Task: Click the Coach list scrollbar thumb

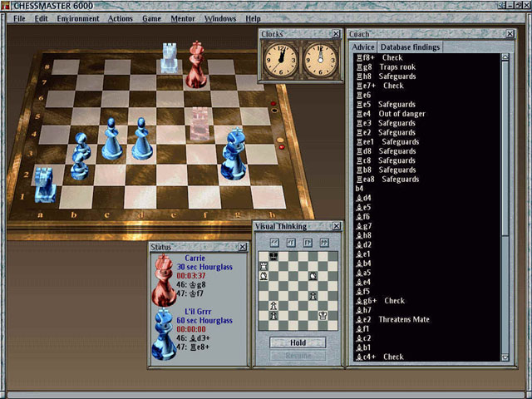Action: pyautogui.click(x=505, y=148)
